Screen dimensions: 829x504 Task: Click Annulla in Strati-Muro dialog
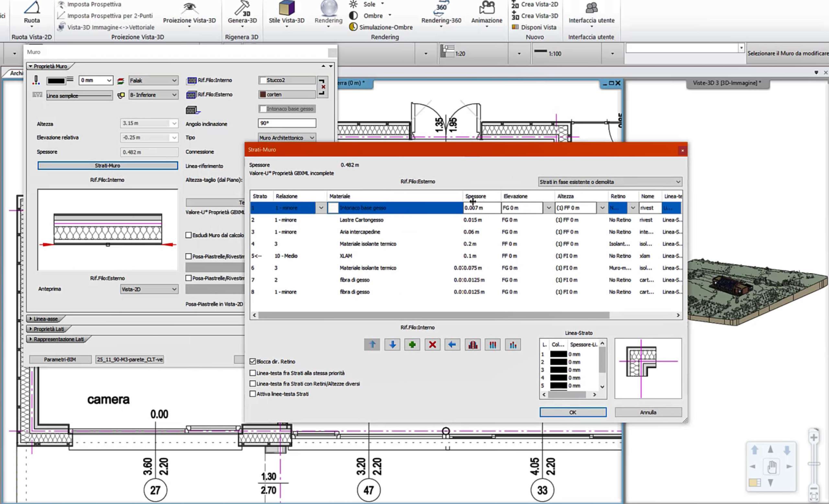click(x=648, y=412)
